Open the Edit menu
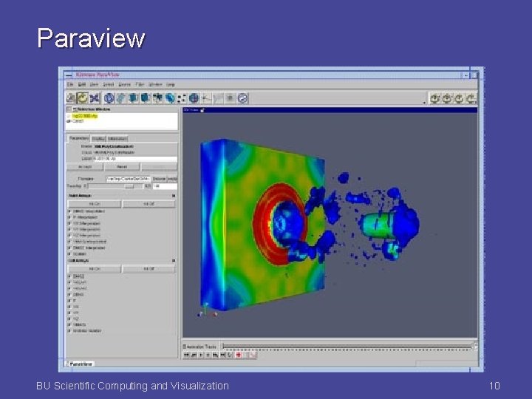532x399 pixels. click(82, 84)
